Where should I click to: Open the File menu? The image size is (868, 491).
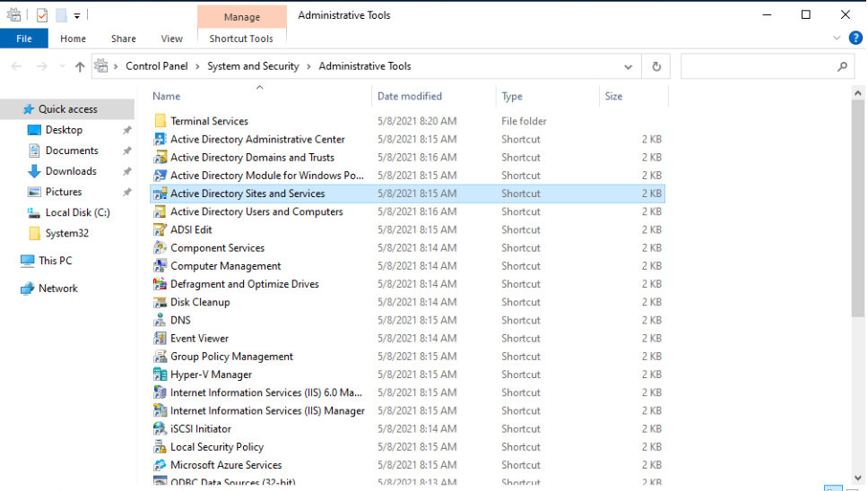[24, 39]
